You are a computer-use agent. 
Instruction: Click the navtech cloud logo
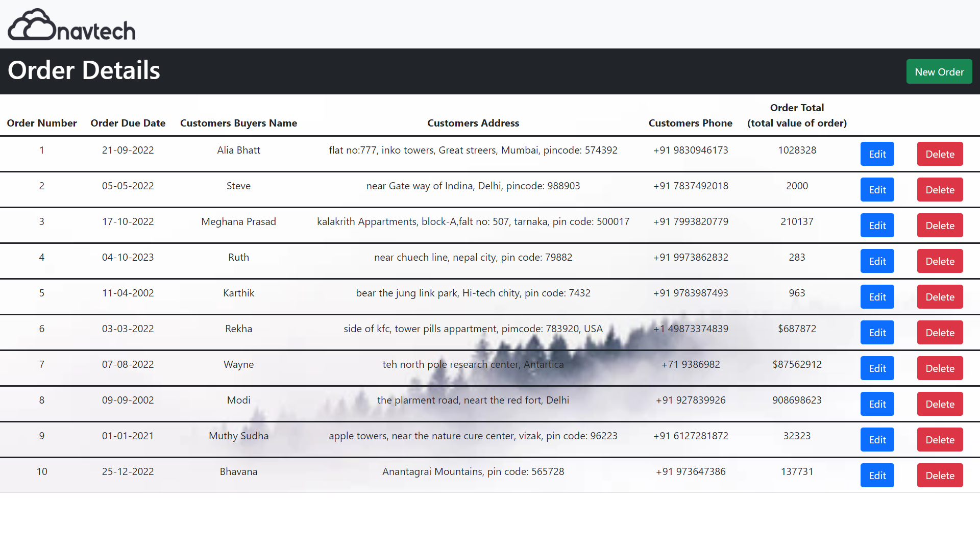pos(71,24)
